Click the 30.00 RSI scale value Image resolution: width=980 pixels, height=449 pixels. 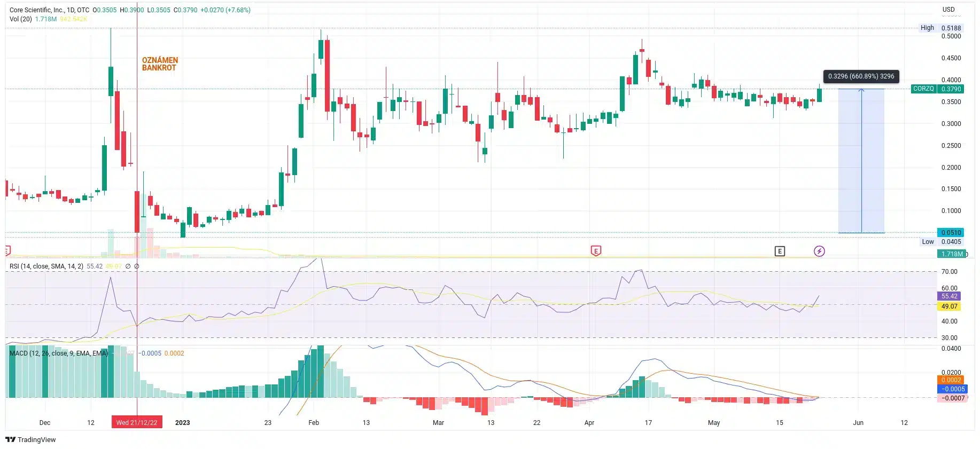pyautogui.click(x=949, y=337)
